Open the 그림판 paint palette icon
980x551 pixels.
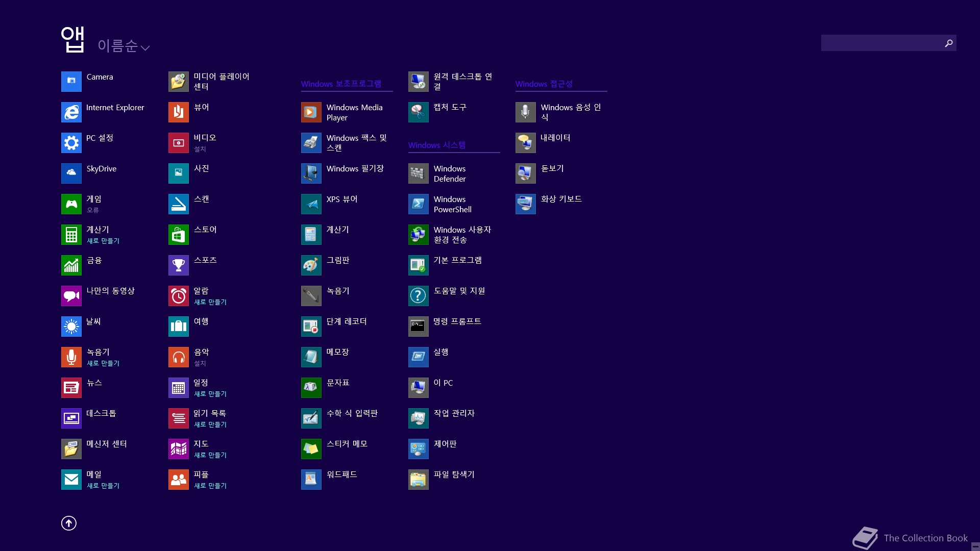[311, 265]
